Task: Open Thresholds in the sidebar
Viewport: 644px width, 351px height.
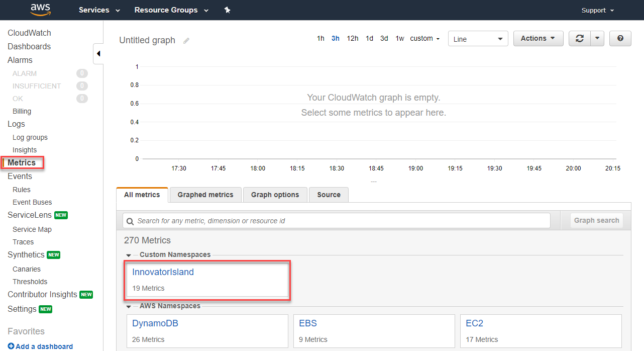Action: click(30, 282)
